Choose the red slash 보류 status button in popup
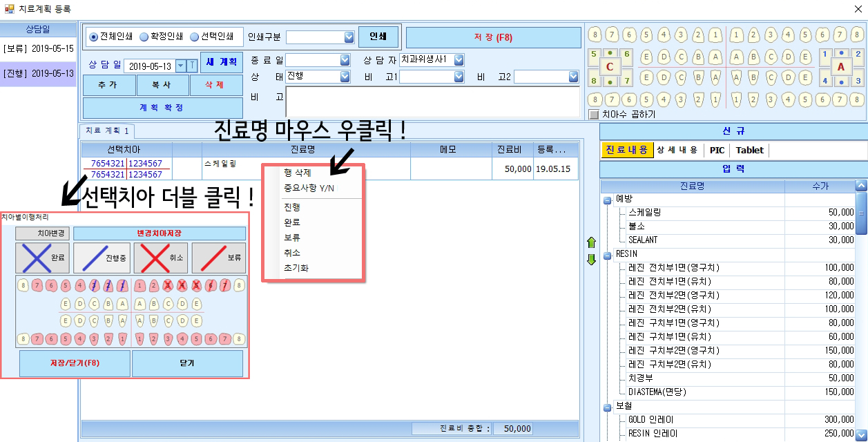 click(219, 258)
